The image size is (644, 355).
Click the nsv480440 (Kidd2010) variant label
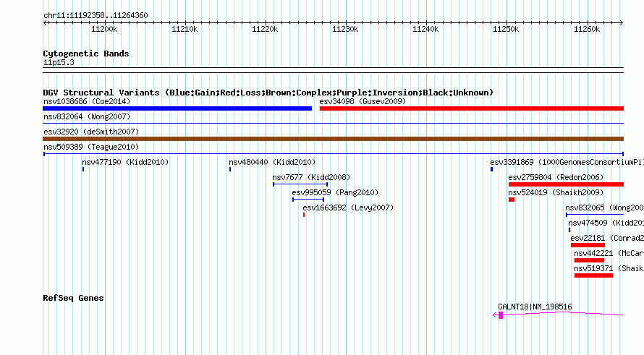pyautogui.click(x=272, y=162)
